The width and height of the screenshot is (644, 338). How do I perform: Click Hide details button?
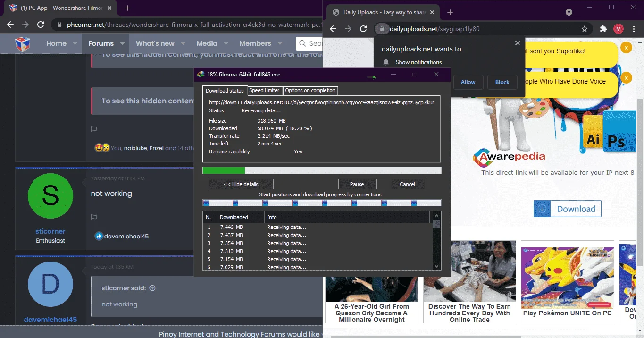coord(241,184)
